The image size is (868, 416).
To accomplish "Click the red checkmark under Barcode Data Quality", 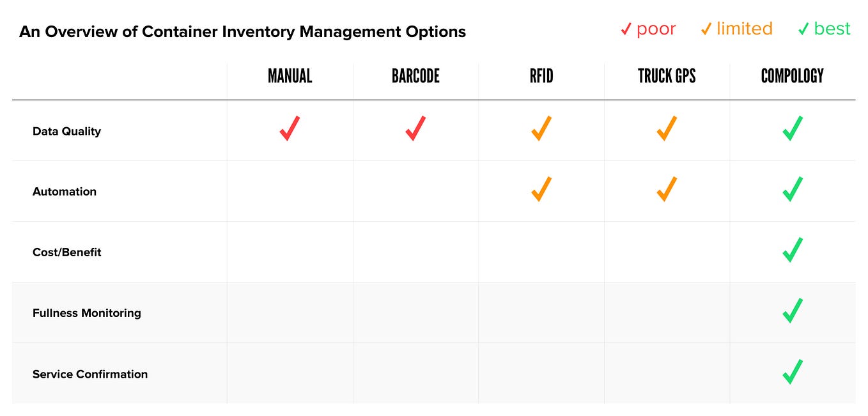I will pos(415,128).
